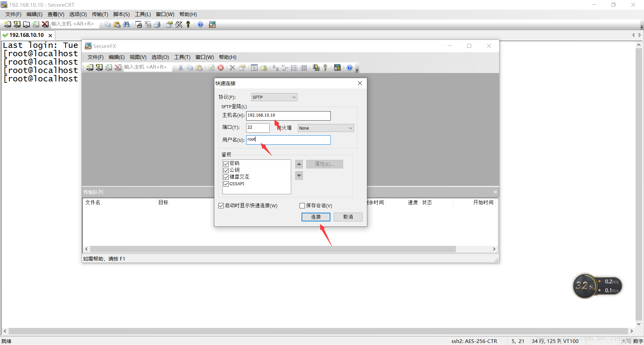This screenshot has height=345, width=644.
Task: Click SecureFX toolbar Cut scissors icon
Action: 180,68
